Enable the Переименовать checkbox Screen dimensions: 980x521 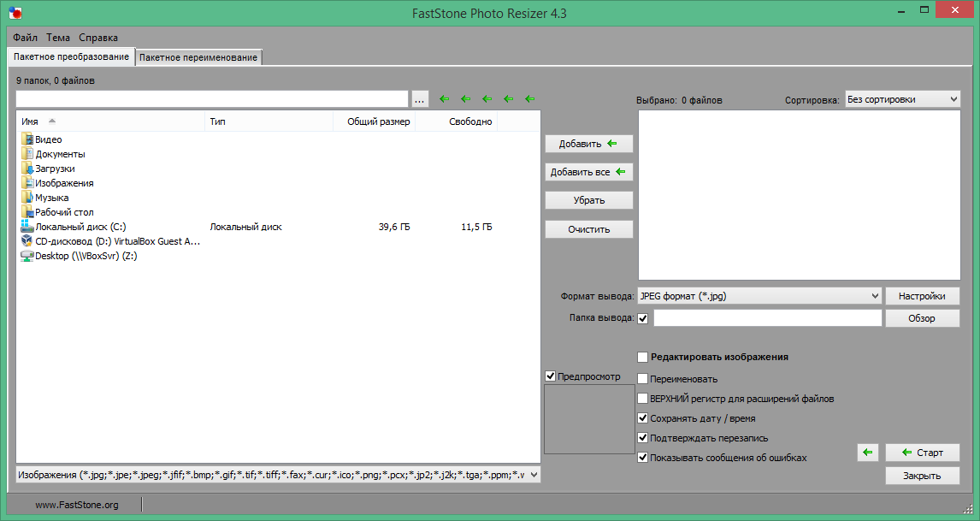pos(642,378)
